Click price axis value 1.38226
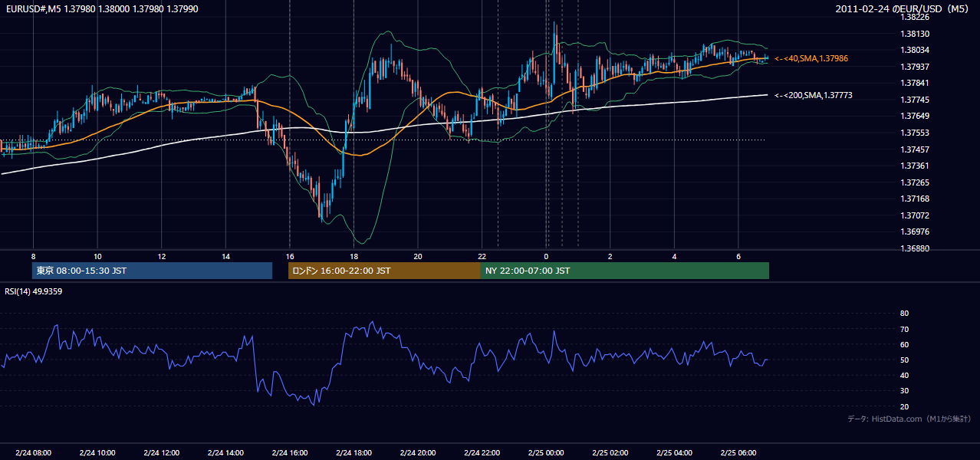The image size is (980, 460). 914,17
